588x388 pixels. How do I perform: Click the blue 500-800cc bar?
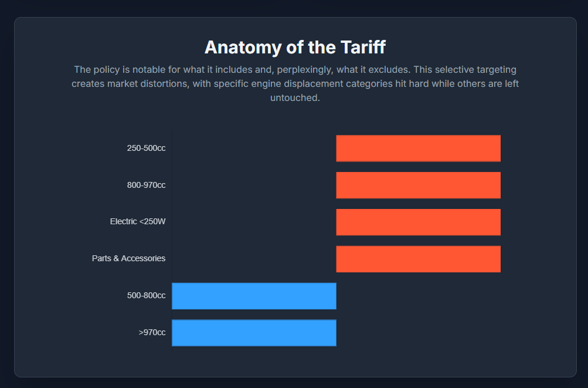[x=254, y=296]
